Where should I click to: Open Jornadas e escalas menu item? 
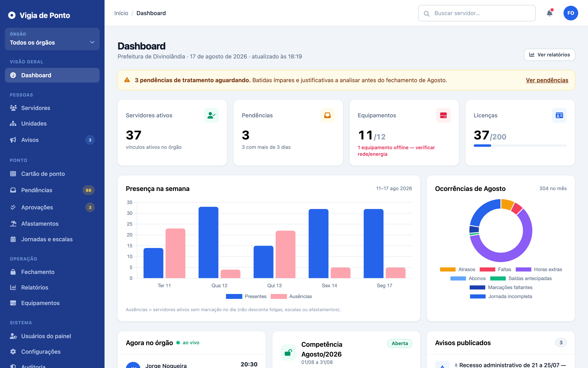[x=52, y=239]
